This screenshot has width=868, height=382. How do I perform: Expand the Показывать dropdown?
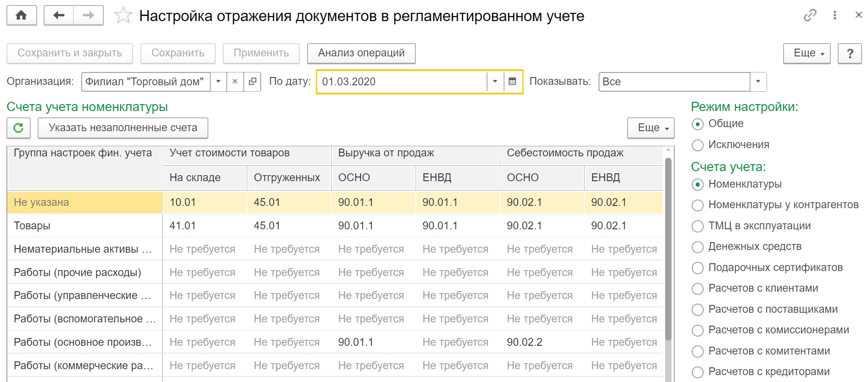click(758, 82)
